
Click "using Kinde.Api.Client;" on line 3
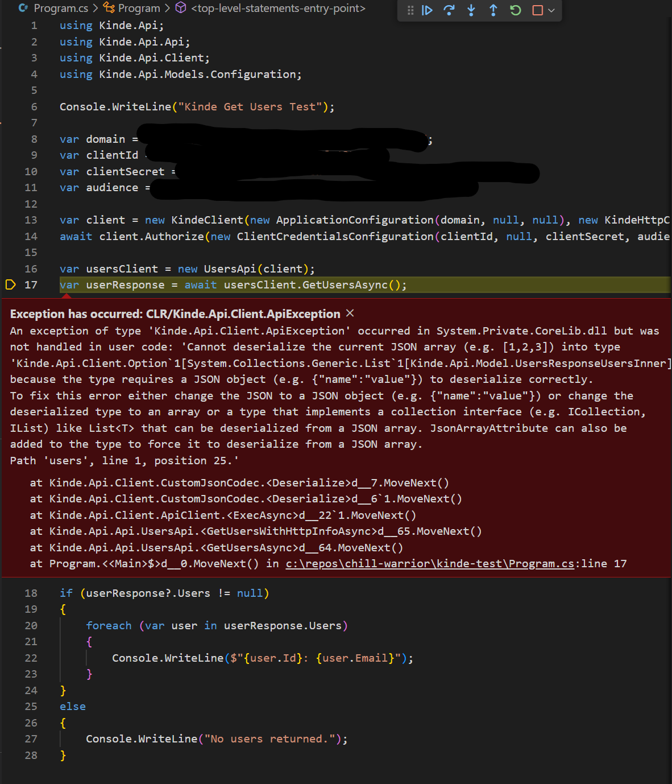(135, 58)
